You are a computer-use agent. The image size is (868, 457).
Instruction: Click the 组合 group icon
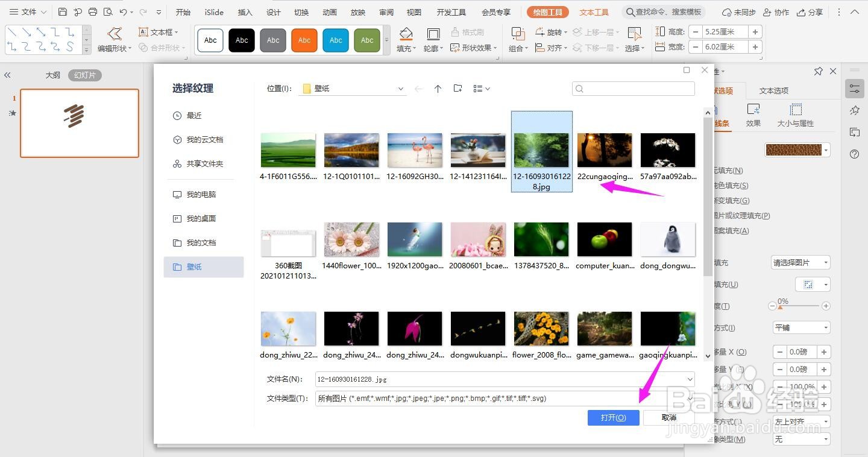518,34
